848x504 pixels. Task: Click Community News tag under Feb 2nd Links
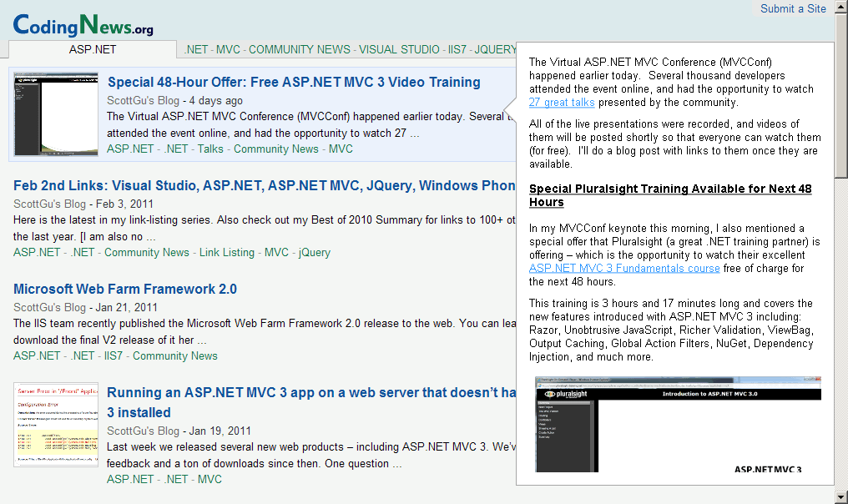[147, 252]
